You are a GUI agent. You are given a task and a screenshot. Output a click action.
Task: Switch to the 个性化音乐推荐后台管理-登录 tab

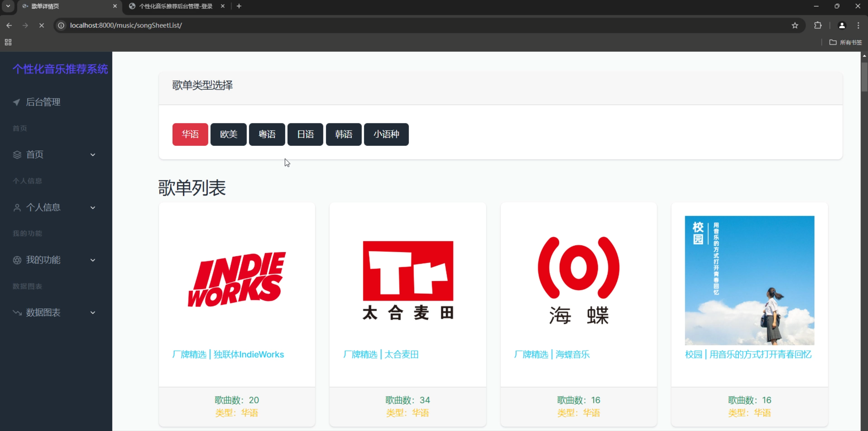(176, 6)
